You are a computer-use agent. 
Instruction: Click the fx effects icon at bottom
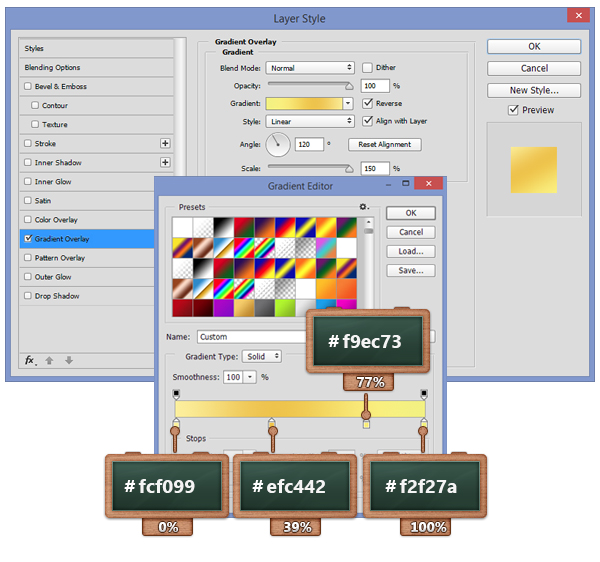coord(30,360)
